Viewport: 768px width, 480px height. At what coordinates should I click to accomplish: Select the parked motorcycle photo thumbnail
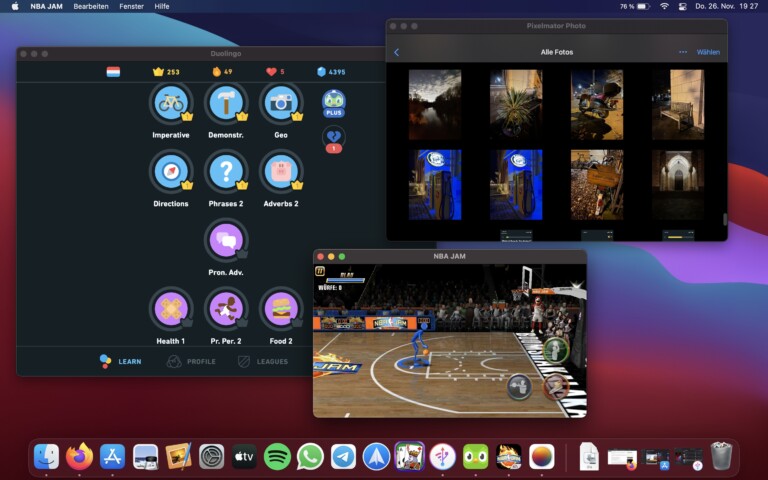pos(597,104)
